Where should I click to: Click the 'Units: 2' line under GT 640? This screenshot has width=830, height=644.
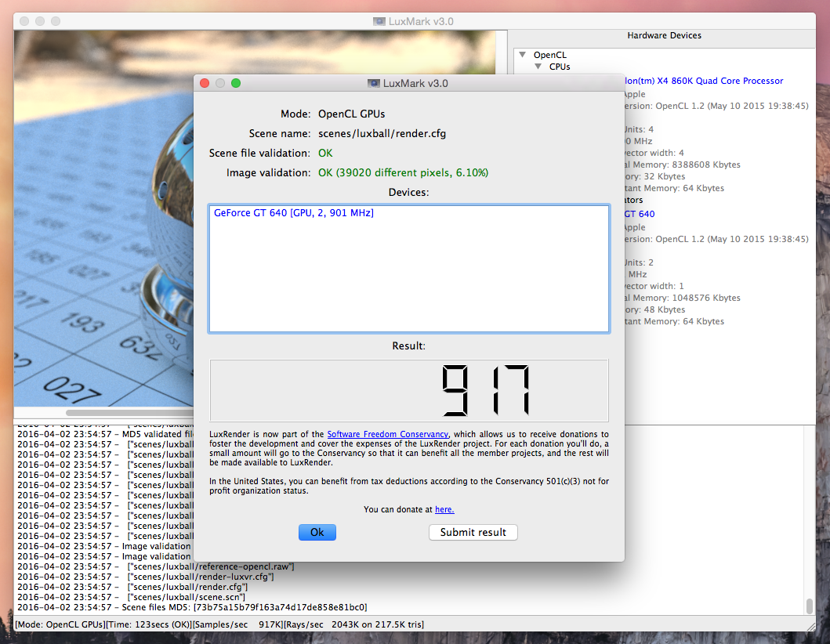point(639,262)
